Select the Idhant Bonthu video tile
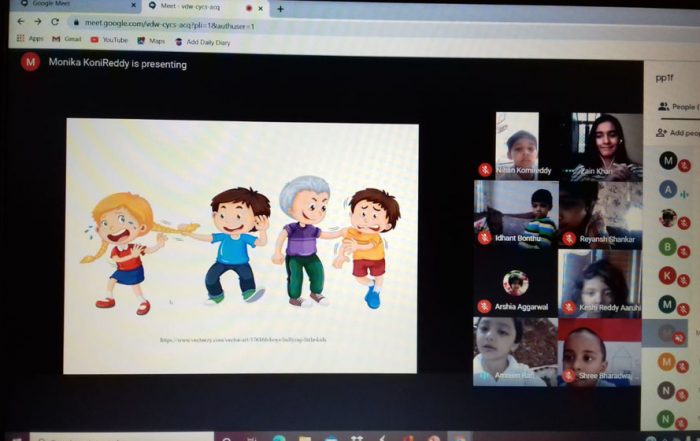The image size is (700, 441). 517,214
